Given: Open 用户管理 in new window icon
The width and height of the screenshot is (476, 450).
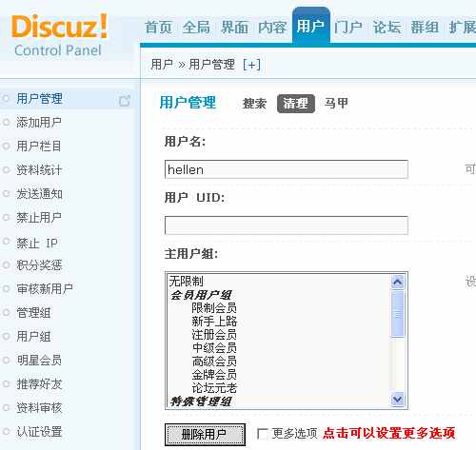Looking at the screenshot, I should tap(125, 101).
